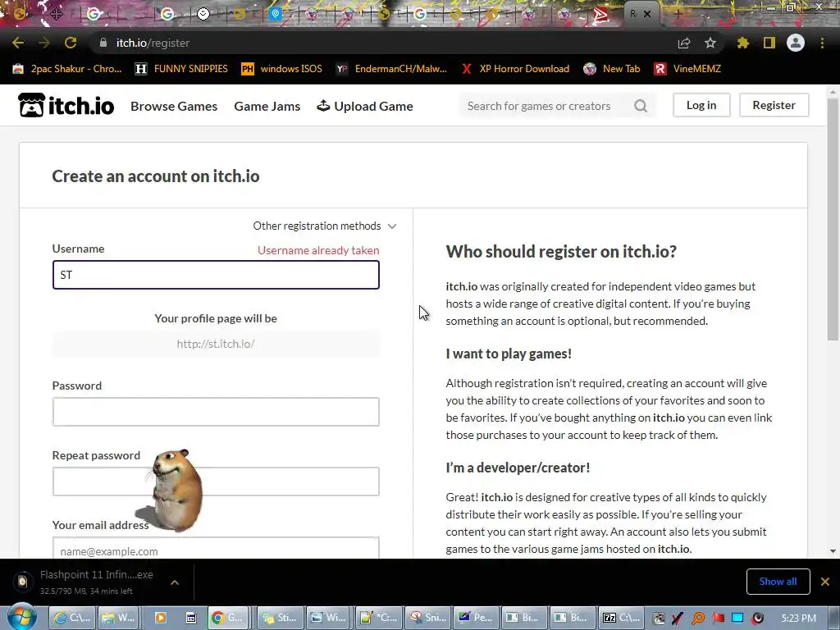Open the New Tab bookmark
The image size is (840, 630).
pyautogui.click(x=612, y=69)
